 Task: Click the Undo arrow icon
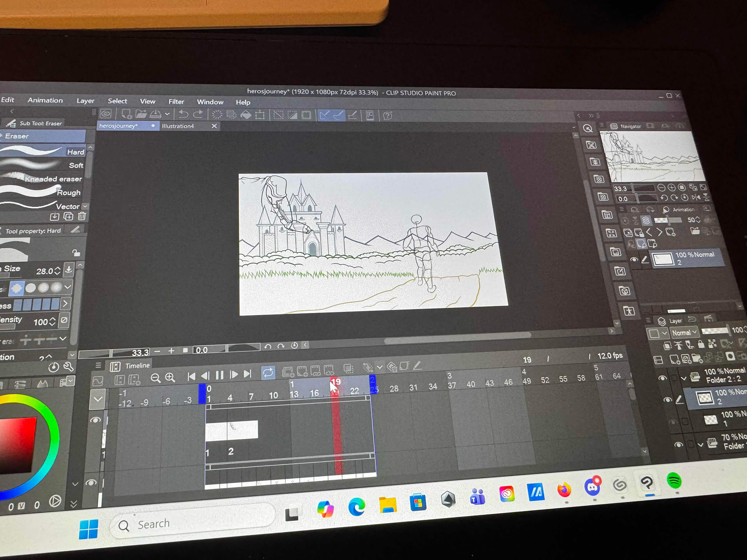183,114
